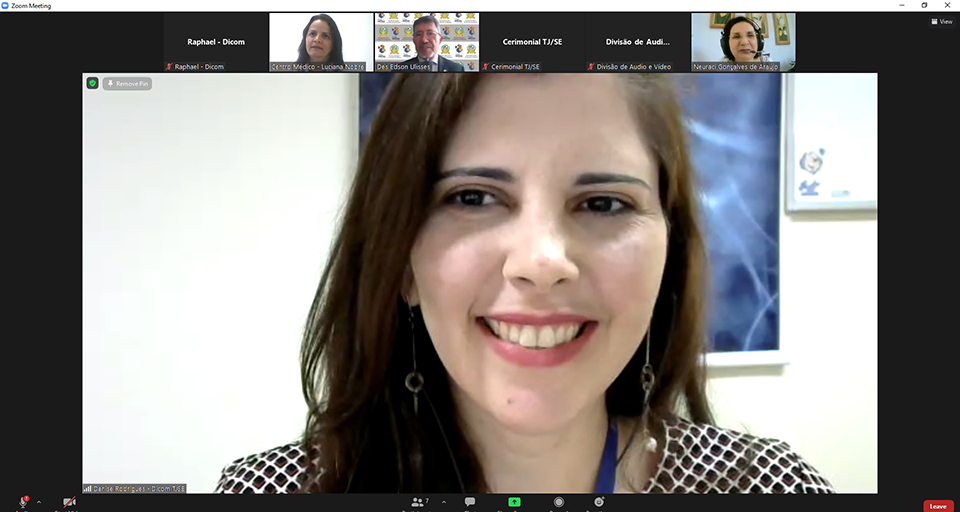The height and width of the screenshot is (512, 960).
Task: Select Centro Médico - Luciana Nobre video thumbnail
Action: pos(321,42)
